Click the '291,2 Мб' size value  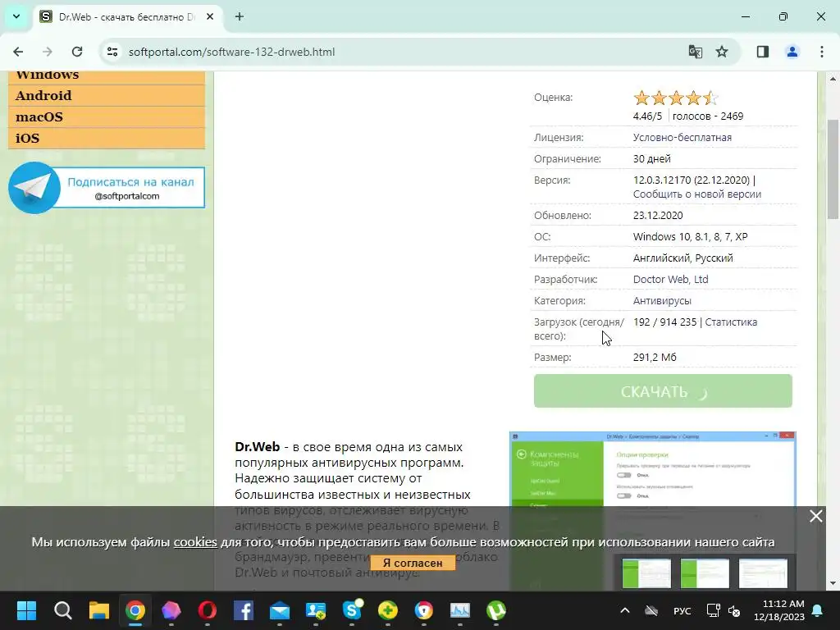tap(655, 357)
